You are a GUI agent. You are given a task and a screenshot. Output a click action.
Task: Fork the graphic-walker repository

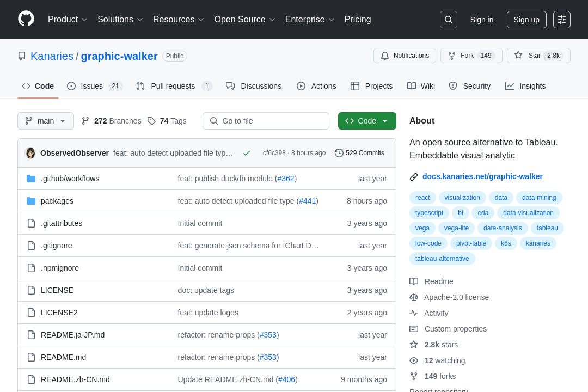[x=471, y=56]
